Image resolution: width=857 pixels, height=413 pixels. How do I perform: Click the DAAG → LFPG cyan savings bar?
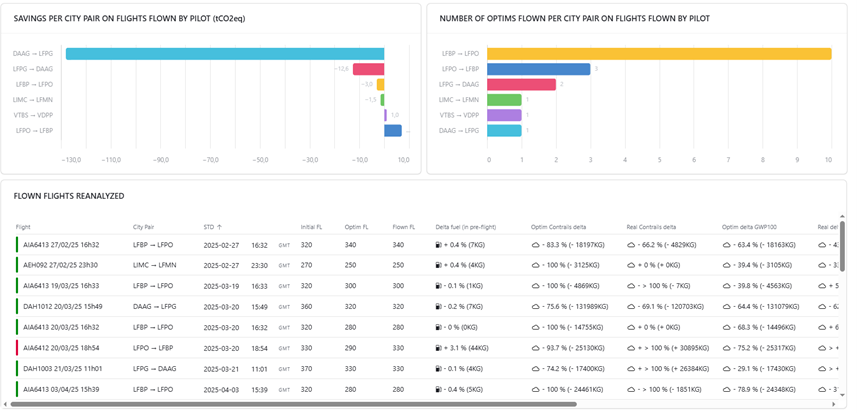pyautogui.click(x=225, y=53)
